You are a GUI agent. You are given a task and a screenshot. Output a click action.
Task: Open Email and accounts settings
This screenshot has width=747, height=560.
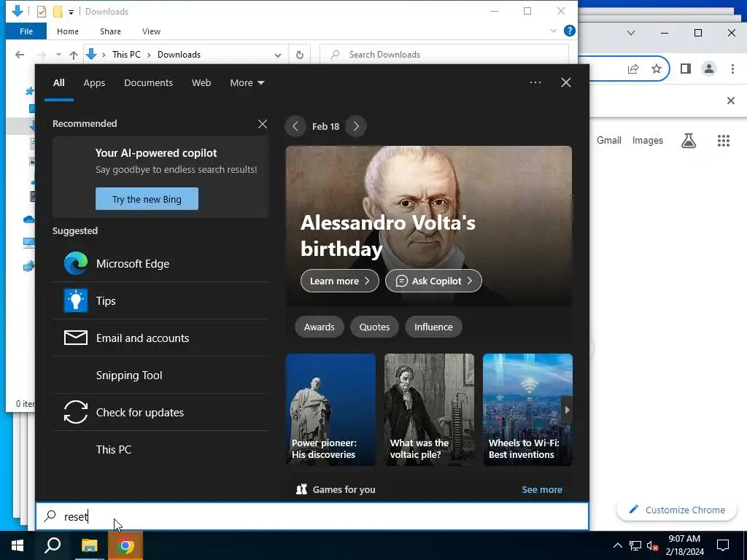click(160, 338)
